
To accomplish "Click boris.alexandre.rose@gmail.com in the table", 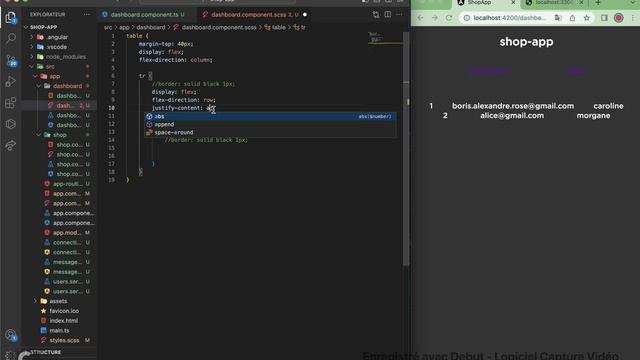I will coord(513,106).
